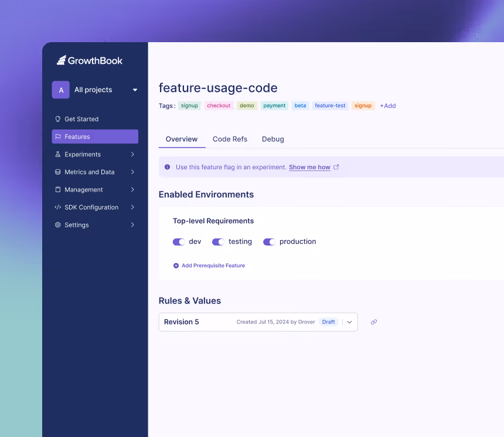Screen dimensions: 504x437
Task: Toggle the dev environment switch
Action: coord(178,241)
